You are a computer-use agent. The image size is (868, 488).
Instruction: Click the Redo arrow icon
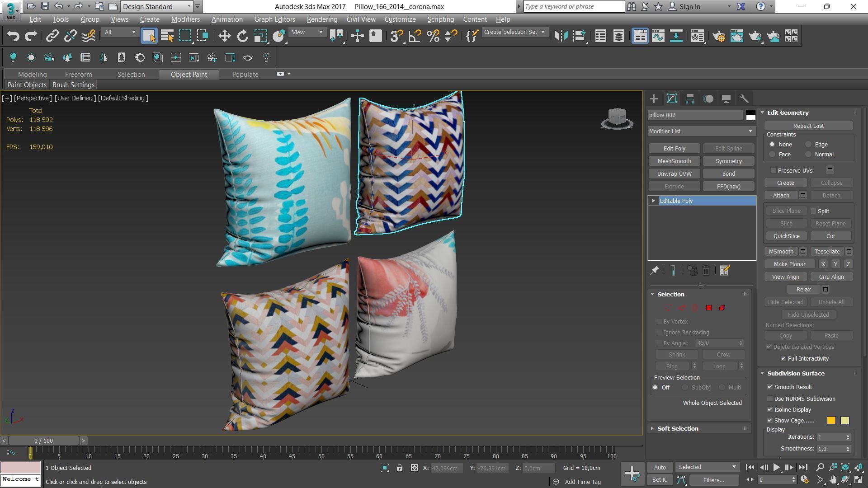coord(31,36)
